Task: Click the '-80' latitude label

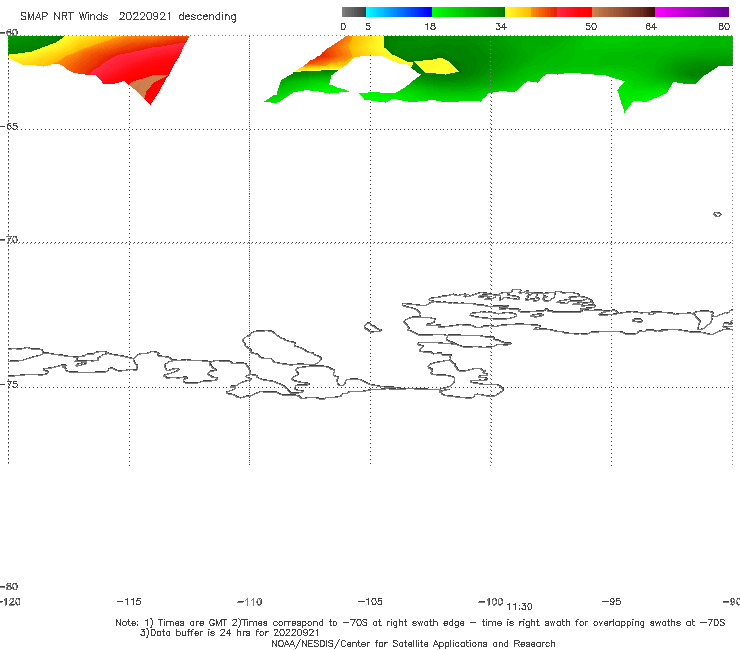Action: (x=9, y=586)
